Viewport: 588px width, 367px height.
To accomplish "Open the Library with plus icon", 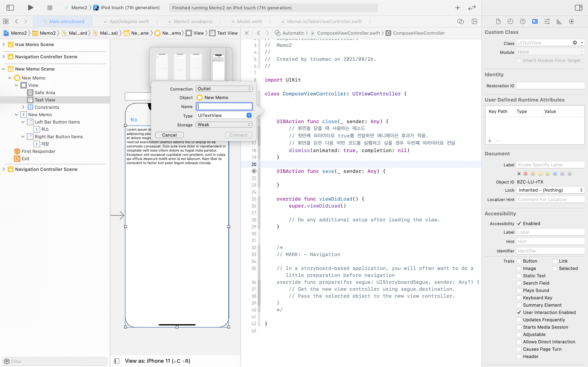I will (458, 8).
